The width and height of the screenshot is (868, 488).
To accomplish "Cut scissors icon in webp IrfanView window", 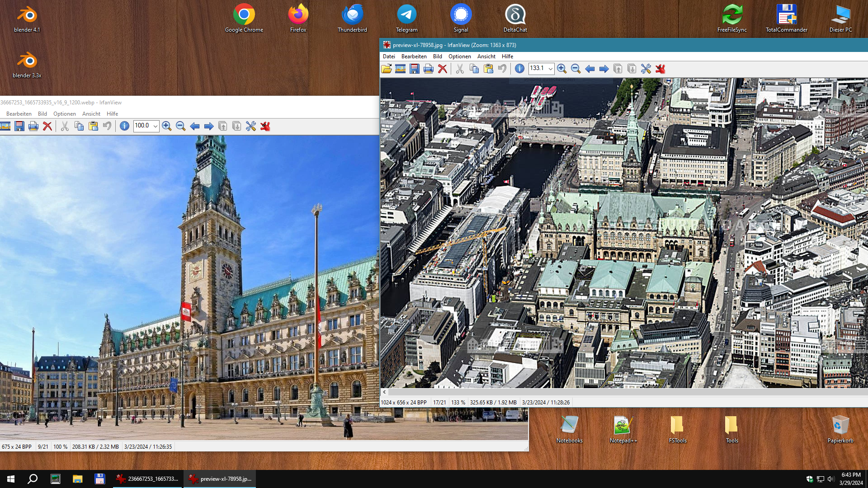I will tap(65, 126).
